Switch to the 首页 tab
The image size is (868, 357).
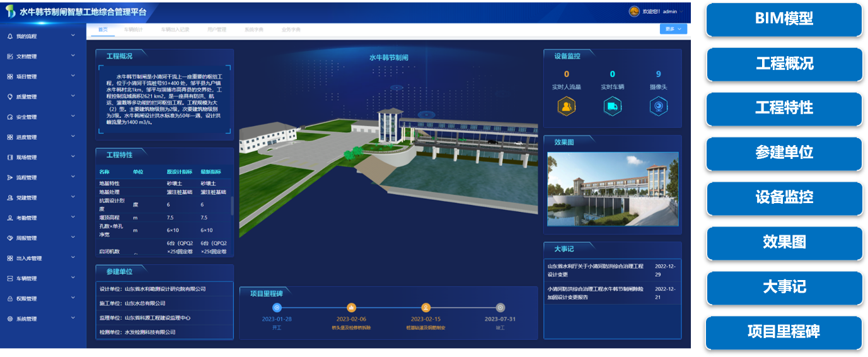[x=103, y=30]
